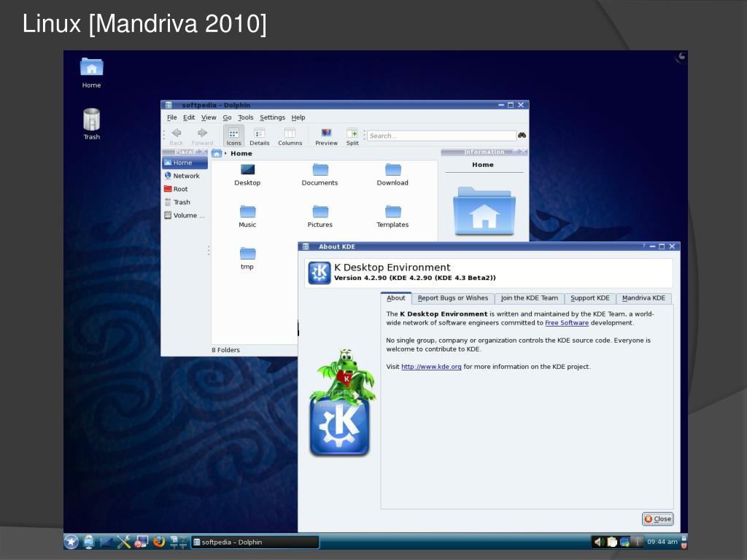
Task: Open the Mandriva star application launcher
Action: point(71,542)
